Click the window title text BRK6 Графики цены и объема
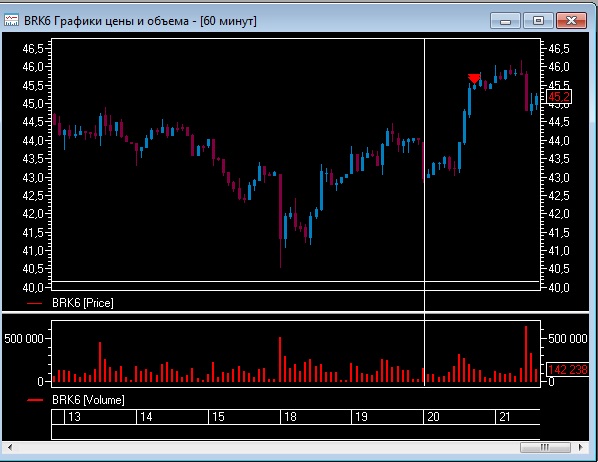The width and height of the screenshot is (598, 462). click(106, 21)
